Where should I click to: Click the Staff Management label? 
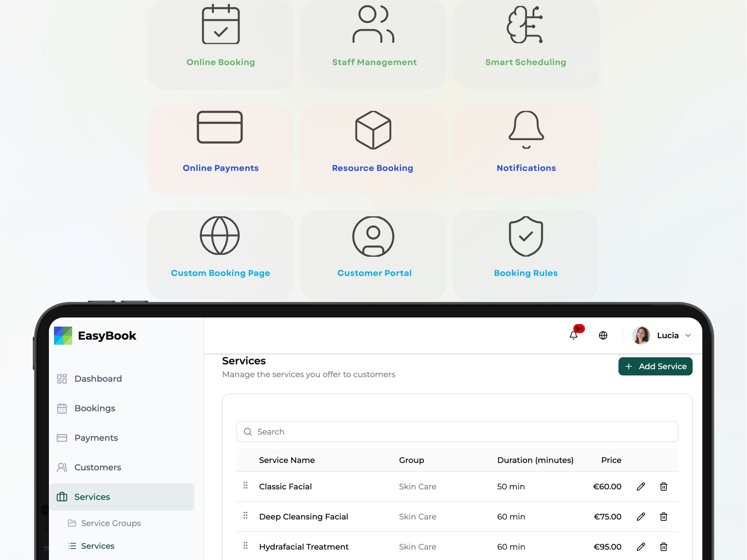374,62
